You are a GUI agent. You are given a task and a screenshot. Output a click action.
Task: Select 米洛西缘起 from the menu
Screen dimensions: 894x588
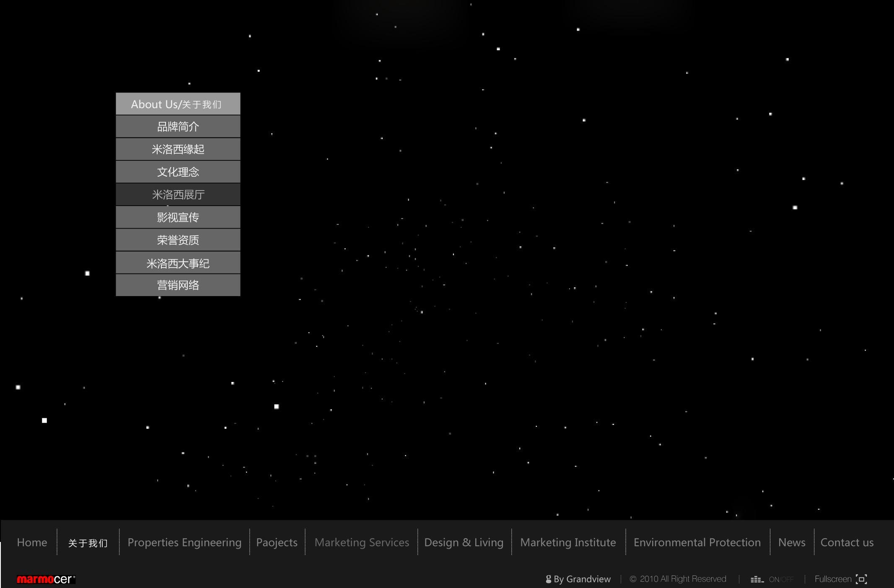click(178, 149)
